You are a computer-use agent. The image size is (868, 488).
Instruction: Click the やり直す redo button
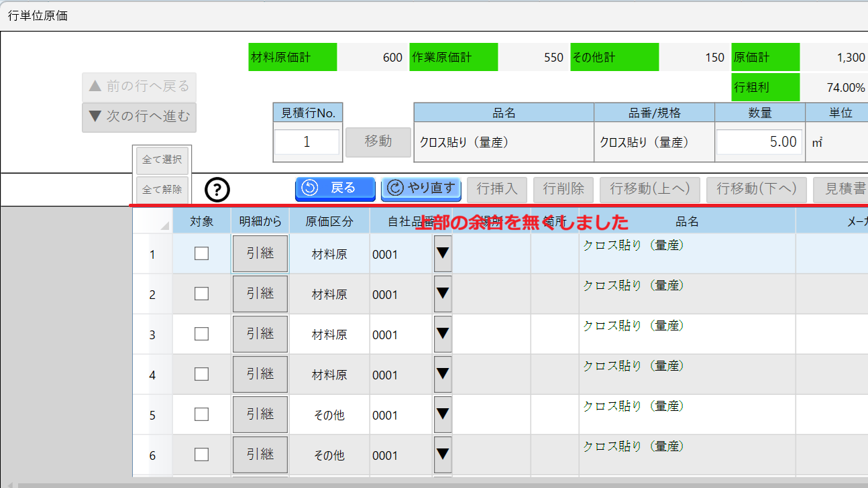click(421, 188)
